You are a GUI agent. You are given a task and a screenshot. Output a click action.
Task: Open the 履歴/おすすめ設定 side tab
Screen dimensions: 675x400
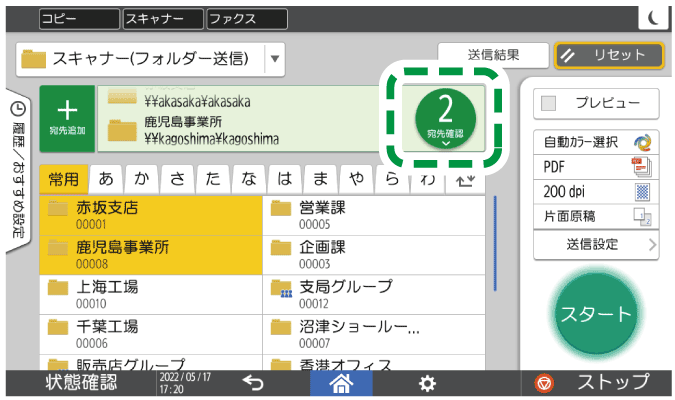pyautogui.click(x=18, y=170)
